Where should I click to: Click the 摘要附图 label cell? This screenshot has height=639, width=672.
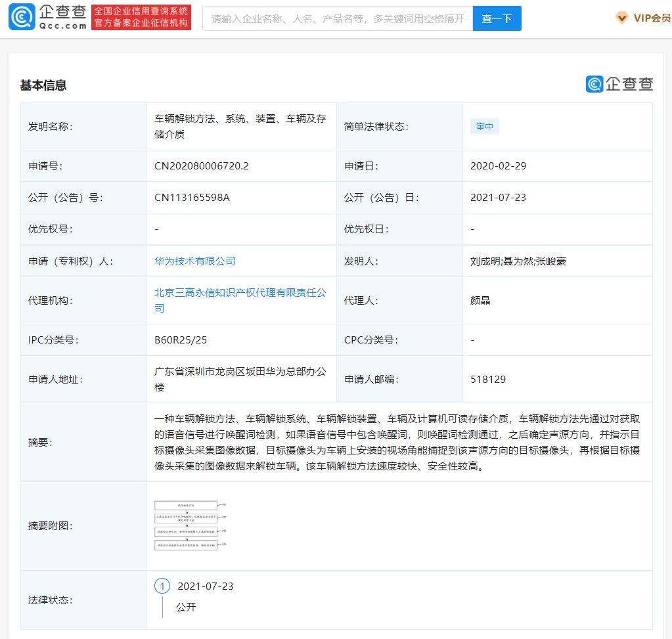(x=83, y=526)
